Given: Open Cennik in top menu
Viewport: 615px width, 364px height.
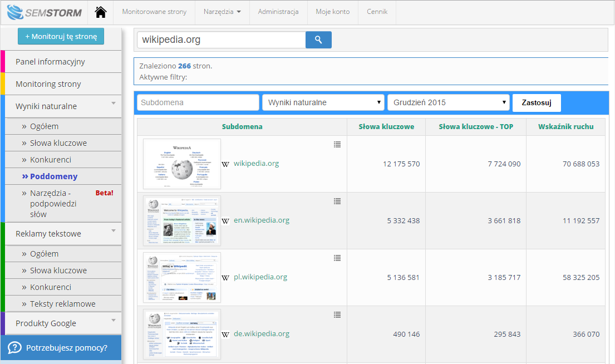Looking at the screenshot, I should click(377, 12).
